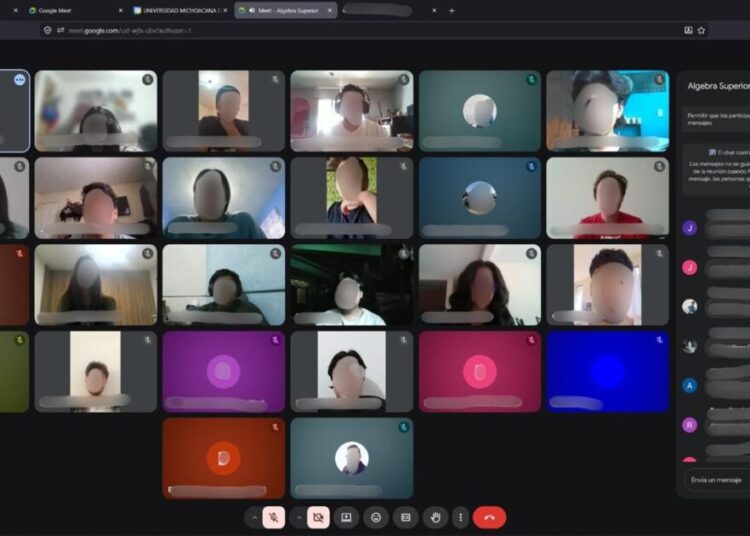Click the pink J avatar in chat
The image size is (750, 536).
click(x=690, y=268)
